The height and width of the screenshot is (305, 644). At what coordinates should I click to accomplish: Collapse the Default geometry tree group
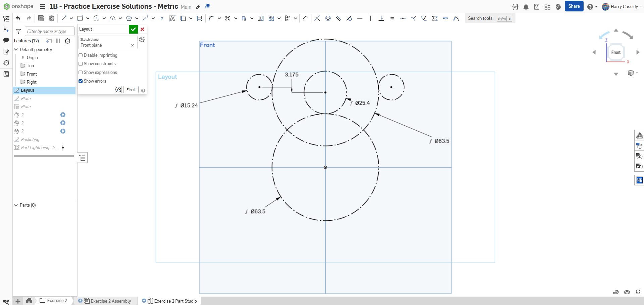coord(16,49)
